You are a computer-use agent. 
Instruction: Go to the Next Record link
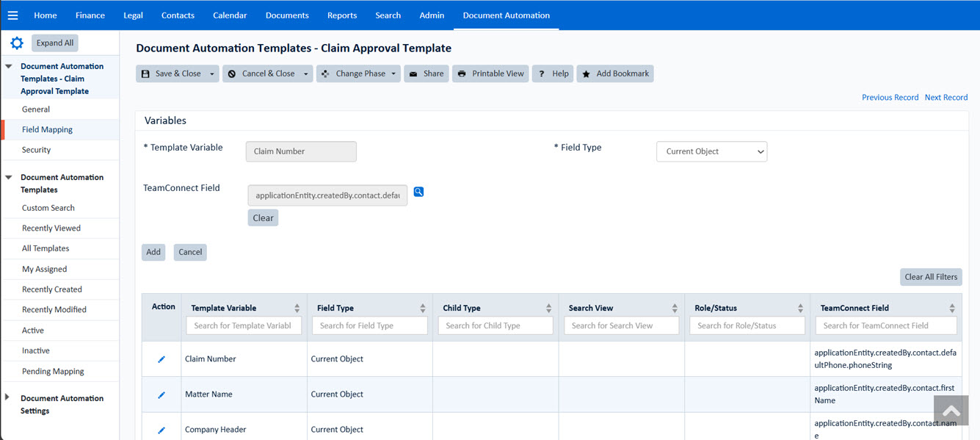(x=945, y=97)
